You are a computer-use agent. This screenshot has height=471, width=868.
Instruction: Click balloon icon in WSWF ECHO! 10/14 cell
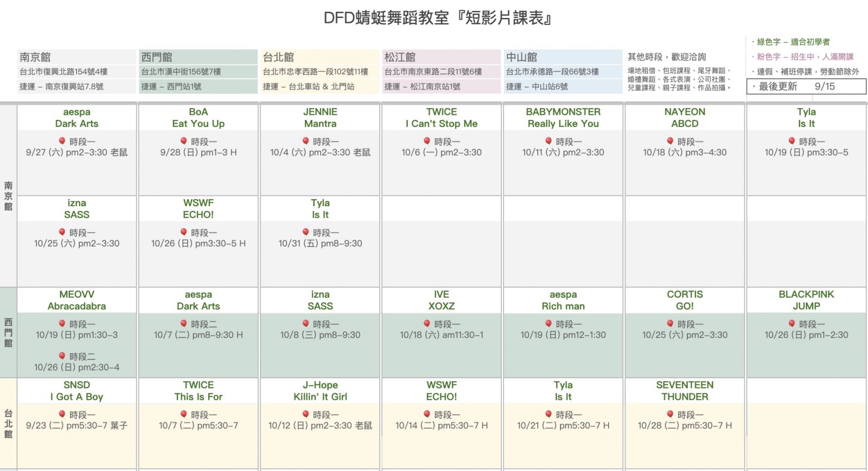(427, 415)
